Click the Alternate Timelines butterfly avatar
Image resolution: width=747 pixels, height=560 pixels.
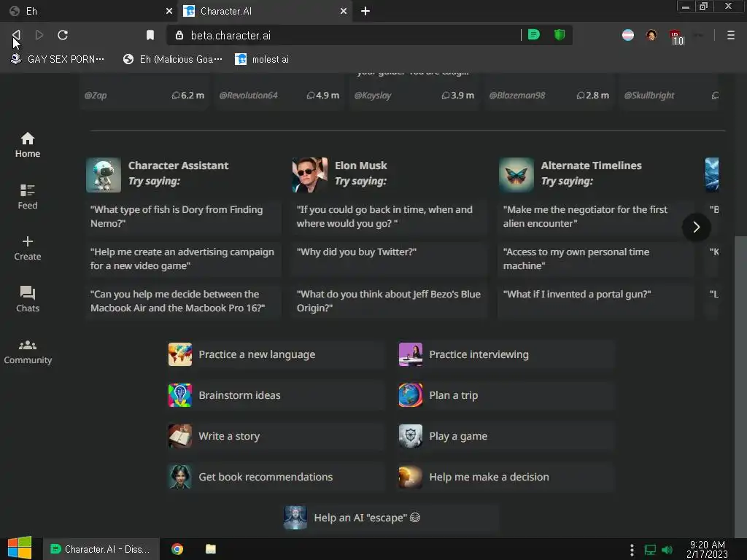coord(516,175)
